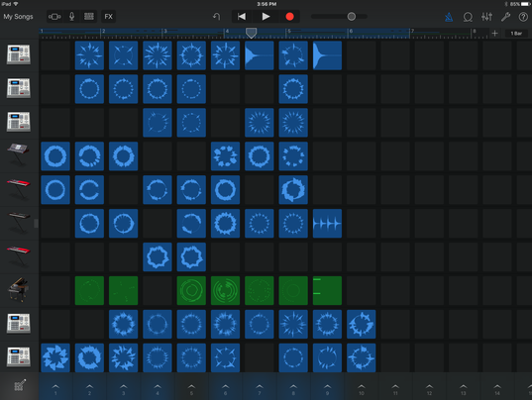
Task: Add a song section with plus button
Action: (x=494, y=34)
